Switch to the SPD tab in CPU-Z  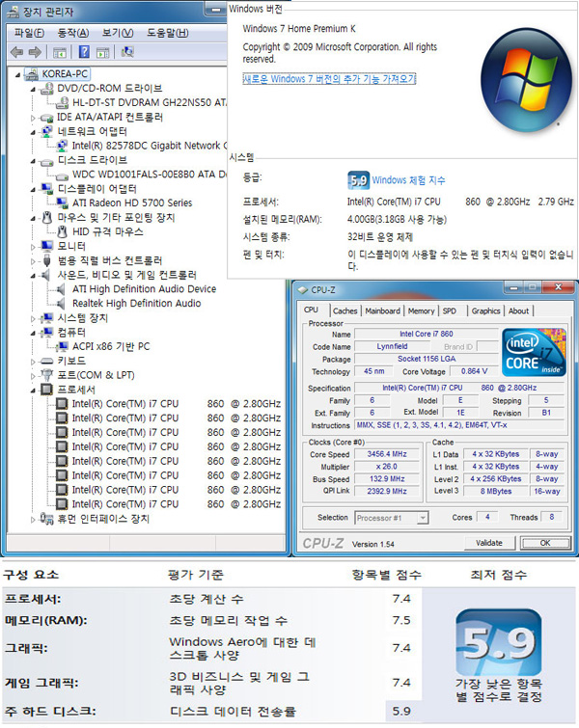point(449,311)
